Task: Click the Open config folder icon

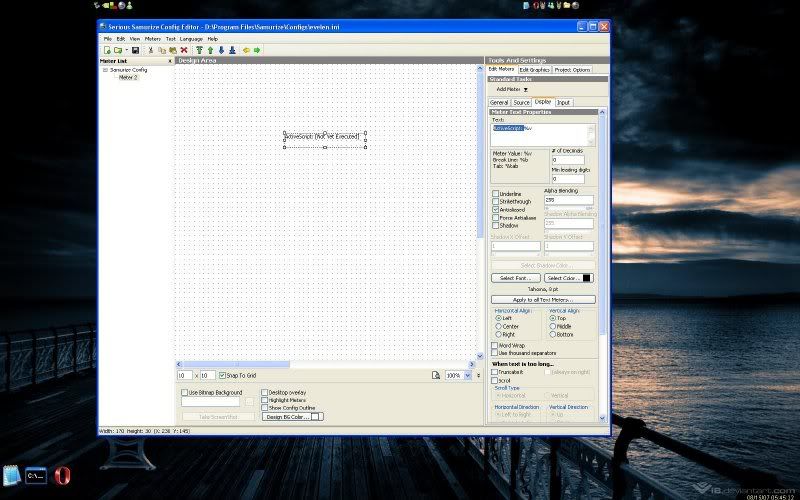Action: pos(118,50)
